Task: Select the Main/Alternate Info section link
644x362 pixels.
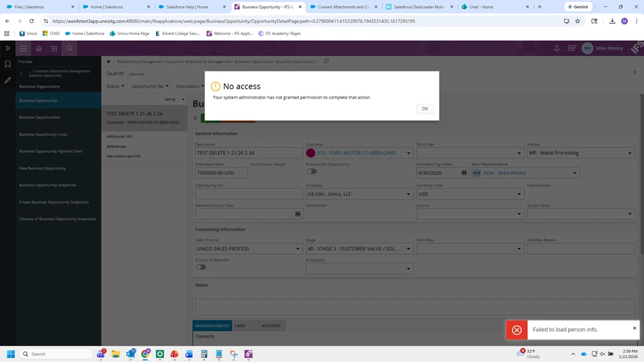Action: [124, 156]
